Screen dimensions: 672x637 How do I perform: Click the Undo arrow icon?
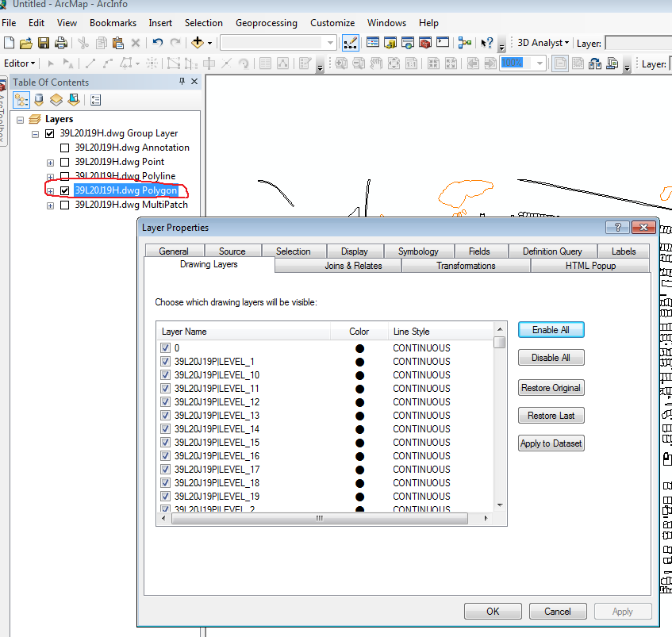coord(158,43)
